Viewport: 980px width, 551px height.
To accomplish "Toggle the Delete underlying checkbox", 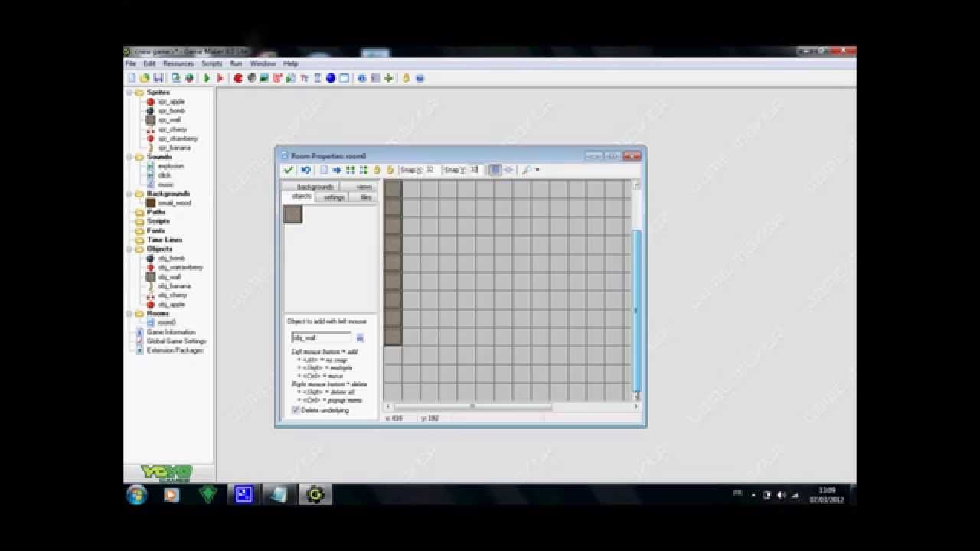I will (x=295, y=410).
